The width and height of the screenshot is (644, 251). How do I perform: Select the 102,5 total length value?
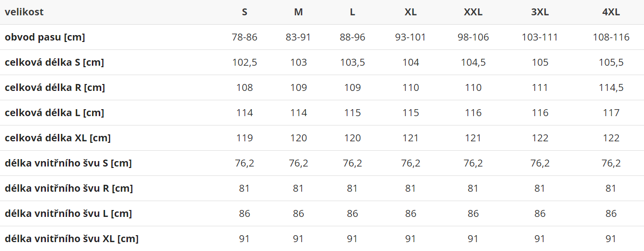244,62
